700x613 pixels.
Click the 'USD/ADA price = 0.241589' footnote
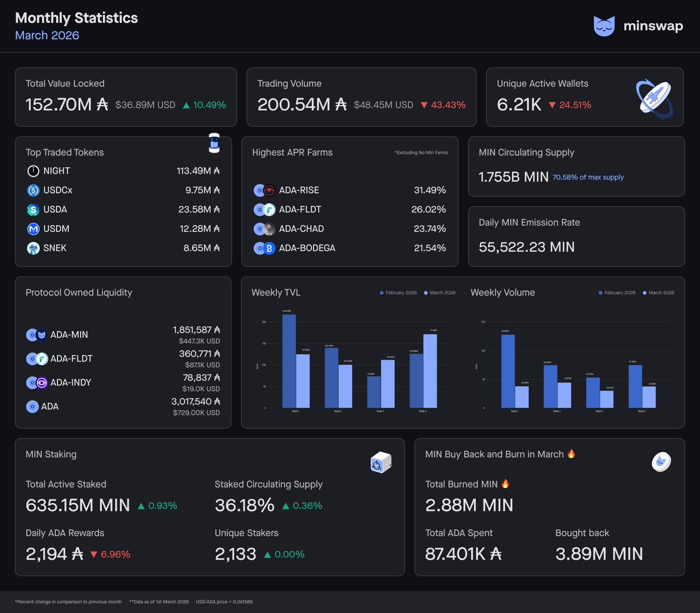224,601
